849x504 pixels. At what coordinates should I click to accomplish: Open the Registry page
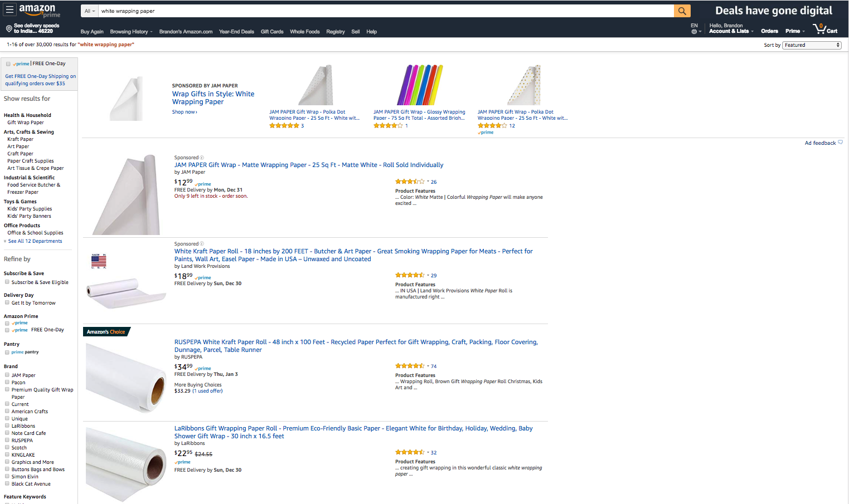click(336, 32)
